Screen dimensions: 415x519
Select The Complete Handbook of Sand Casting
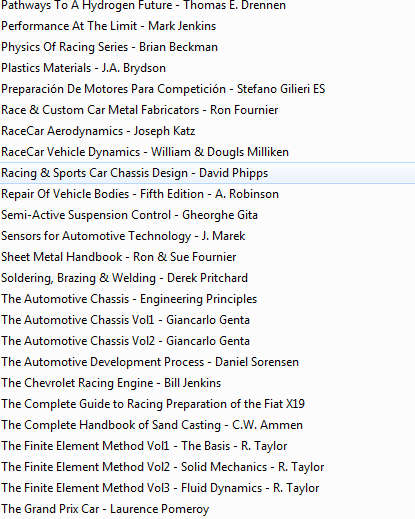coord(152,425)
